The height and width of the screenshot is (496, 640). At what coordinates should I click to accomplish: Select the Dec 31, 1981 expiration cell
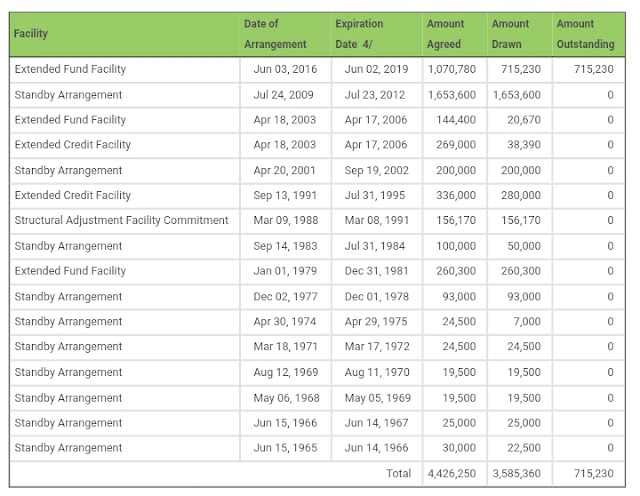click(x=376, y=271)
